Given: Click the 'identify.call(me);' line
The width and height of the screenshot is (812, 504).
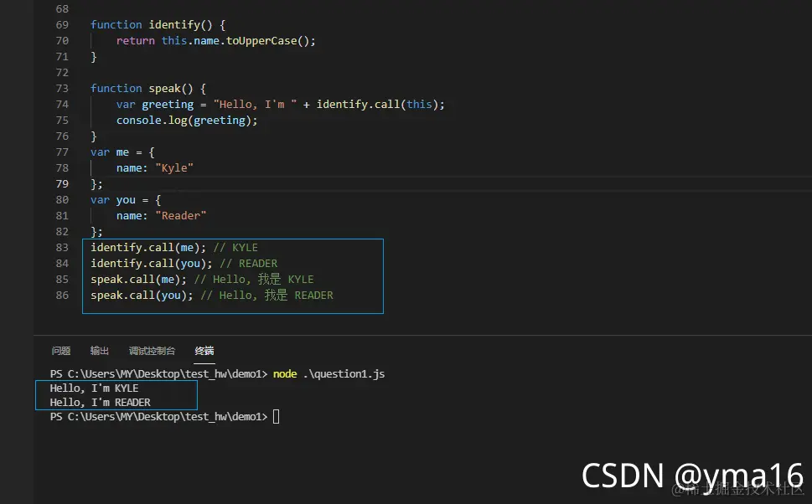Looking at the screenshot, I should point(174,247).
